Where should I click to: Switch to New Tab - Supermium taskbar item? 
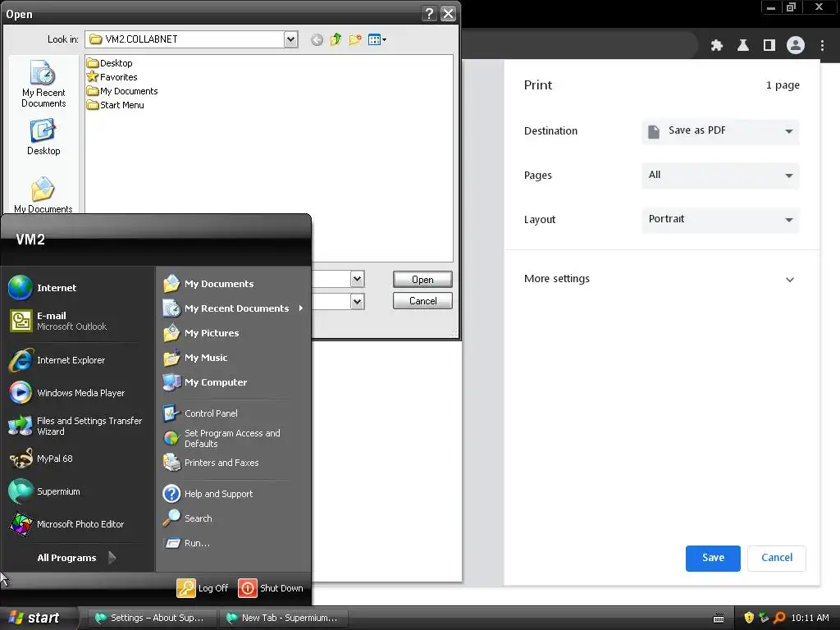285,618
